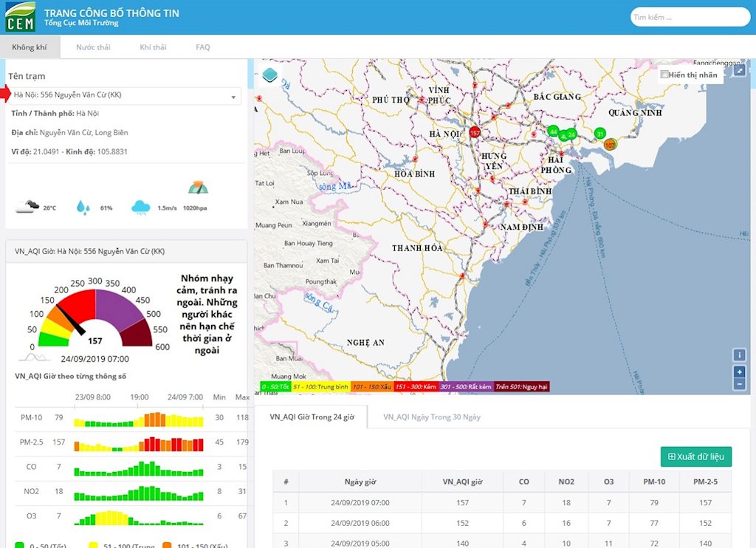Open the Khí thải tab
The height and width of the screenshot is (548, 756).
[153, 47]
